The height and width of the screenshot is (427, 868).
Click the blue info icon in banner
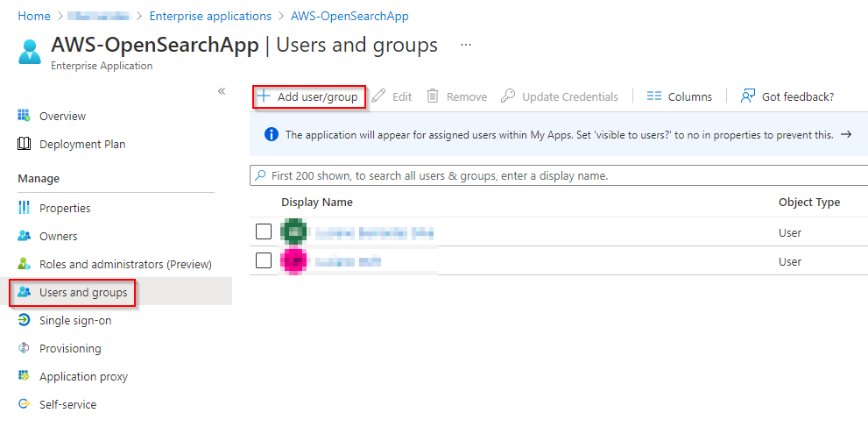pyautogui.click(x=272, y=134)
